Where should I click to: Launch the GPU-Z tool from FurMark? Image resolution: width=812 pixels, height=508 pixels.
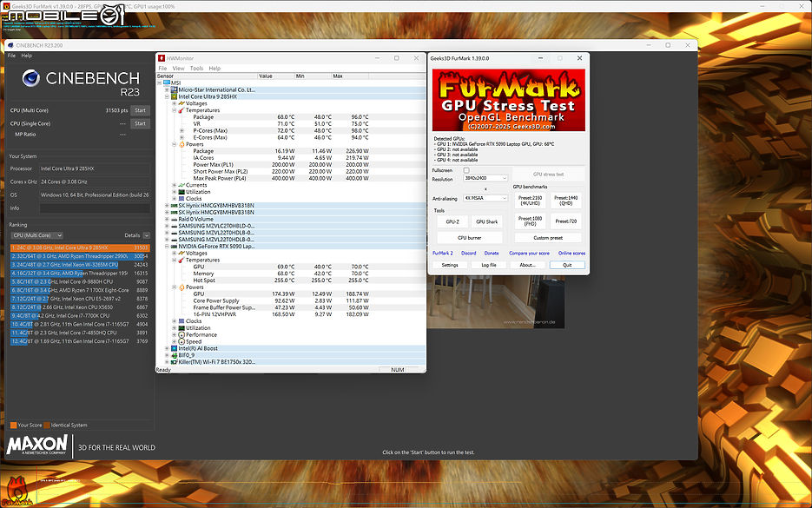(452, 221)
